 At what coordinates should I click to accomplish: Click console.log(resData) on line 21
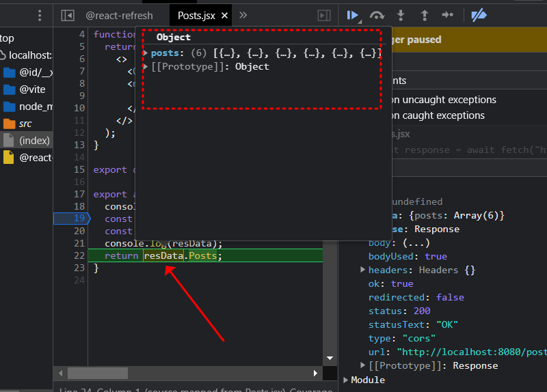coord(163,243)
